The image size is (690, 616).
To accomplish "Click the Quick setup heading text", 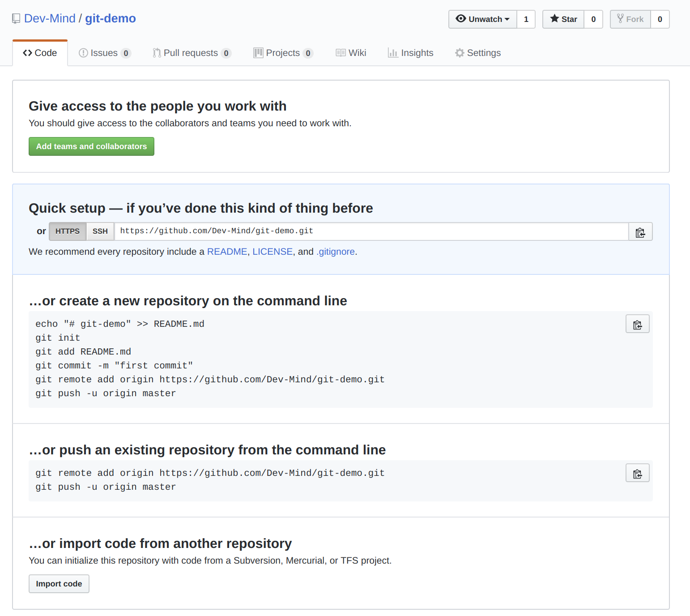I will coord(201,208).
